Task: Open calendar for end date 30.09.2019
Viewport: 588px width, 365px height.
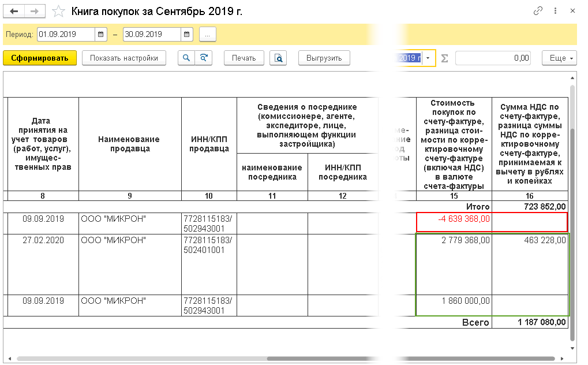Action: (x=187, y=35)
